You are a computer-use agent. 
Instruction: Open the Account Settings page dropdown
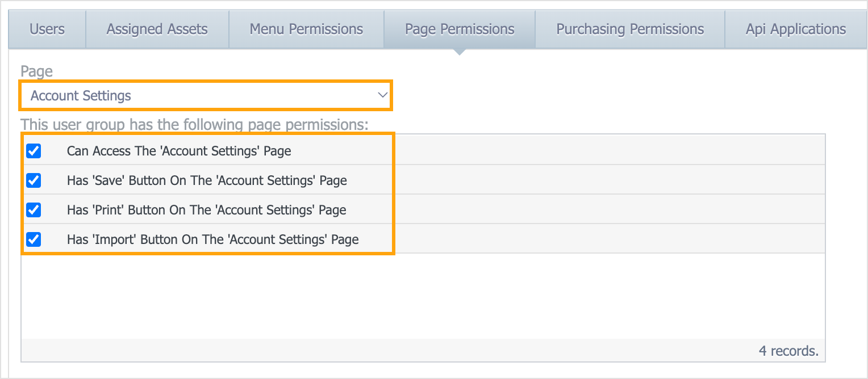(206, 96)
